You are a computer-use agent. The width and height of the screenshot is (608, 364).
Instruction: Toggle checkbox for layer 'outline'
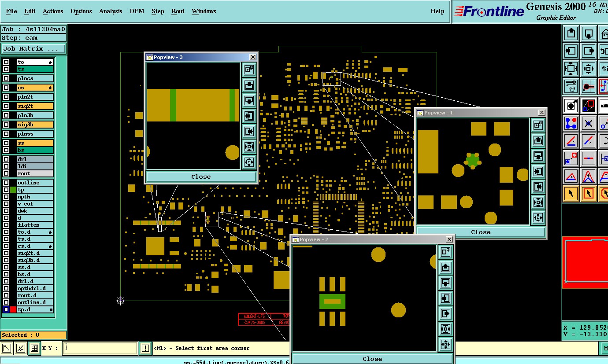(x=6, y=183)
